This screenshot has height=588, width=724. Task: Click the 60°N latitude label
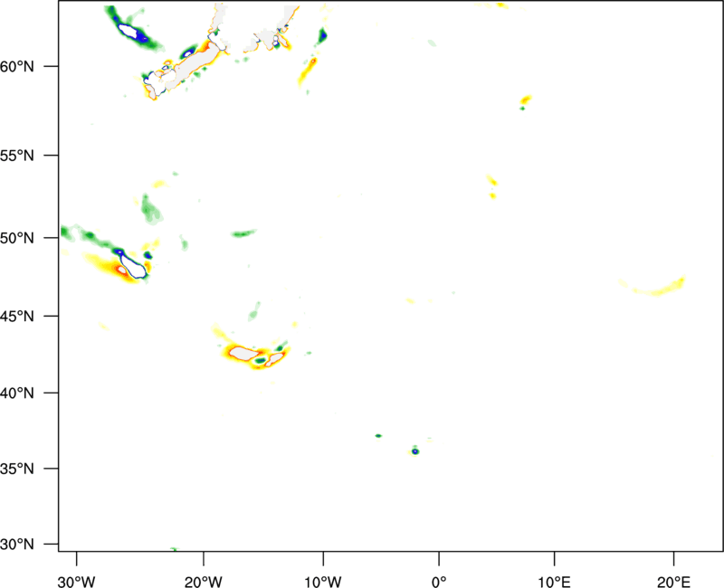(x=17, y=67)
